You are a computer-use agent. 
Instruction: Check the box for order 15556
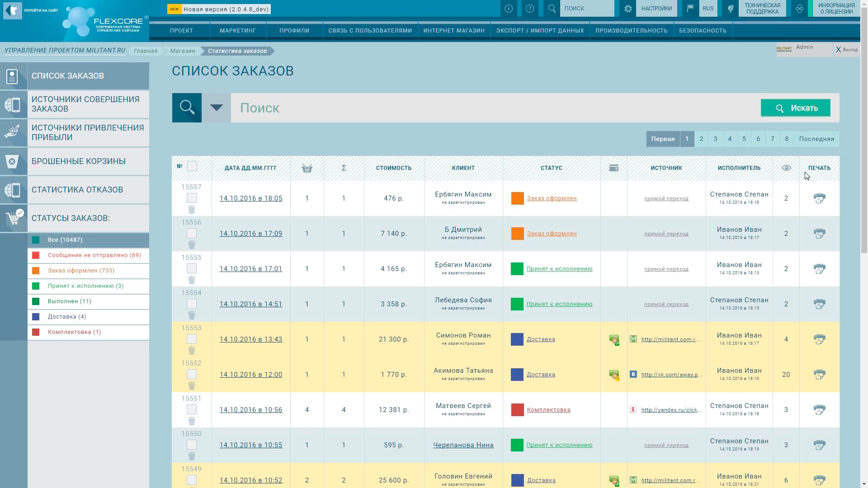[192, 233]
